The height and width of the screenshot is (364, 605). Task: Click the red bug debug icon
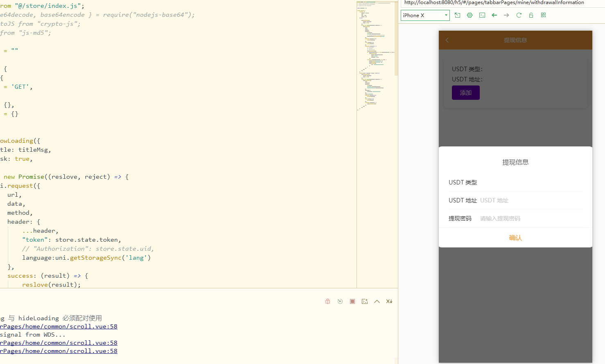327,301
